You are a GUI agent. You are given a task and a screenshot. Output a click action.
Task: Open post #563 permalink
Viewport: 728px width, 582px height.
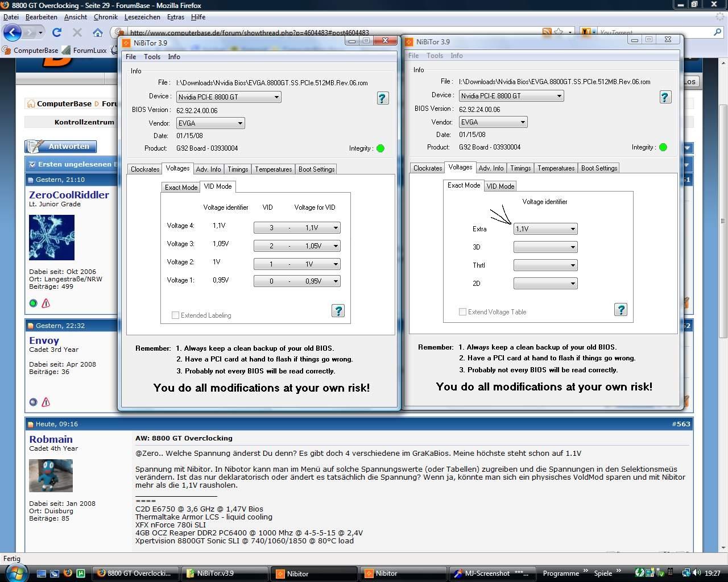click(681, 424)
